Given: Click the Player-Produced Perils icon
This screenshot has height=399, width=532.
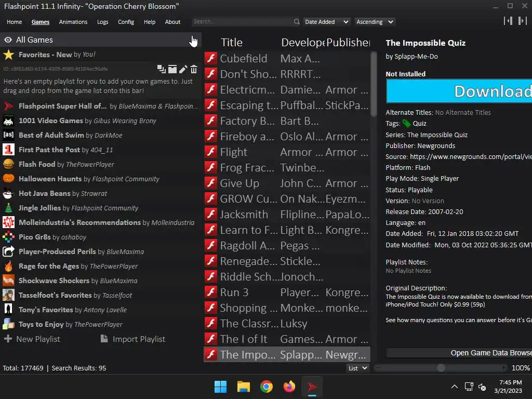Looking at the screenshot, I should [8, 251].
